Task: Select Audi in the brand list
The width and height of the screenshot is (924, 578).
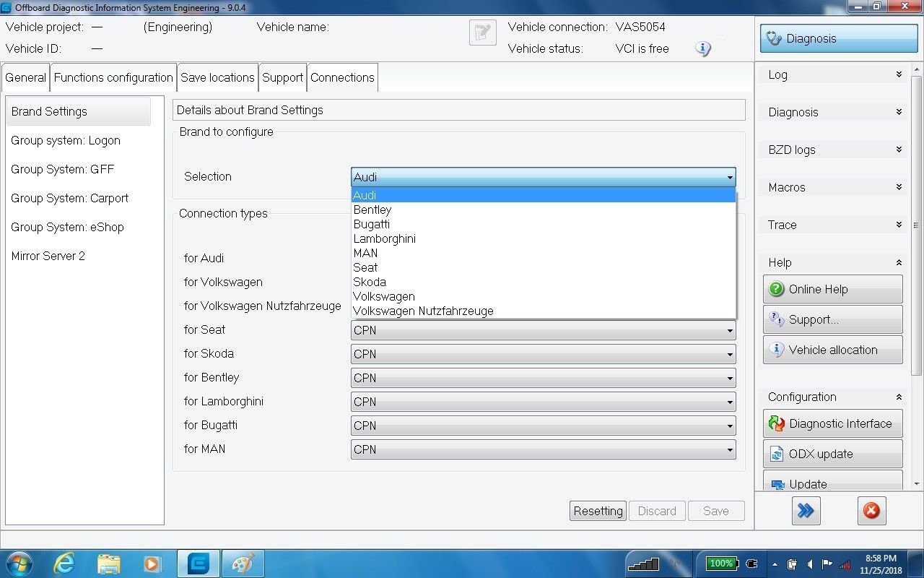Action: tap(543, 195)
